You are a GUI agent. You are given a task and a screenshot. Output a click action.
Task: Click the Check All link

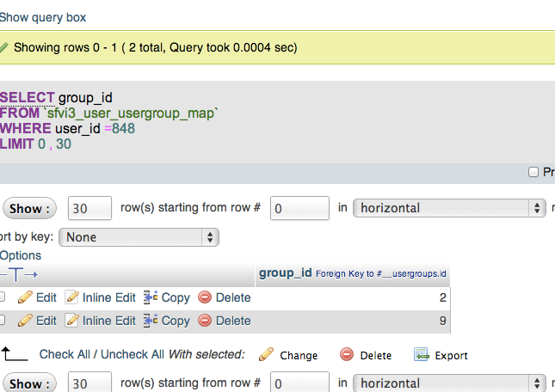click(x=65, y=354)
